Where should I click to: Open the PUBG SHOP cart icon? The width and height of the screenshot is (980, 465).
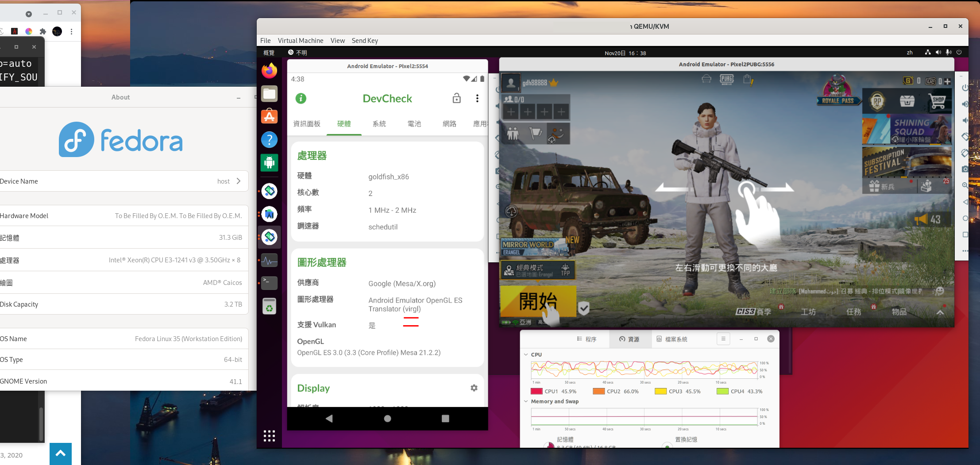pyautogui.click(x=938, y=101)
